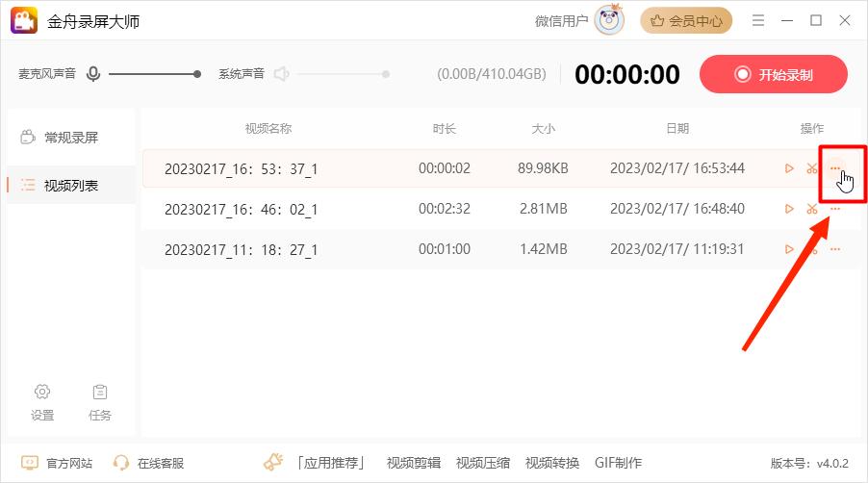Click the 官方网站 monitor icon
This screenshot has width=868, height=483.
[x=29, y=462]
